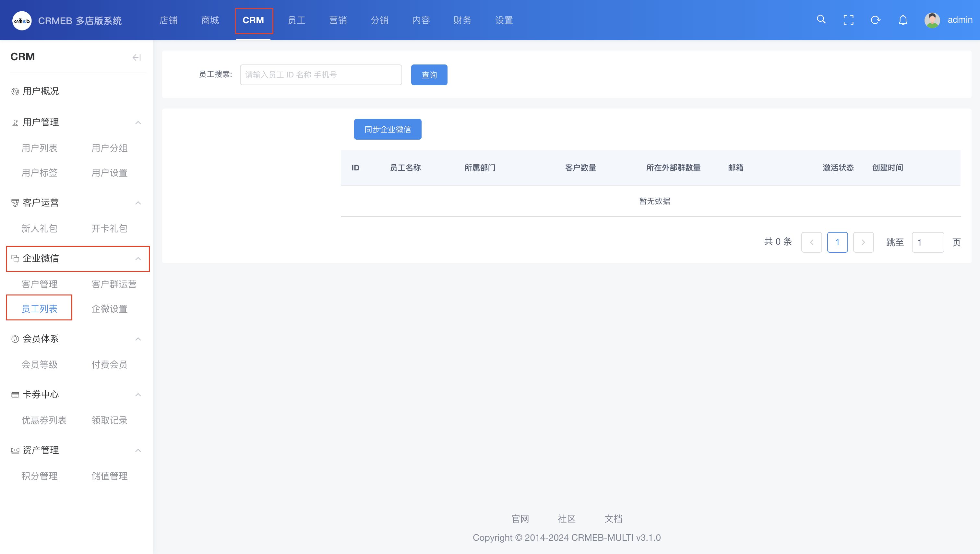Click the CRMEB logo icon
This screenshot has height=554, width=980.
(x=22, y=20)
